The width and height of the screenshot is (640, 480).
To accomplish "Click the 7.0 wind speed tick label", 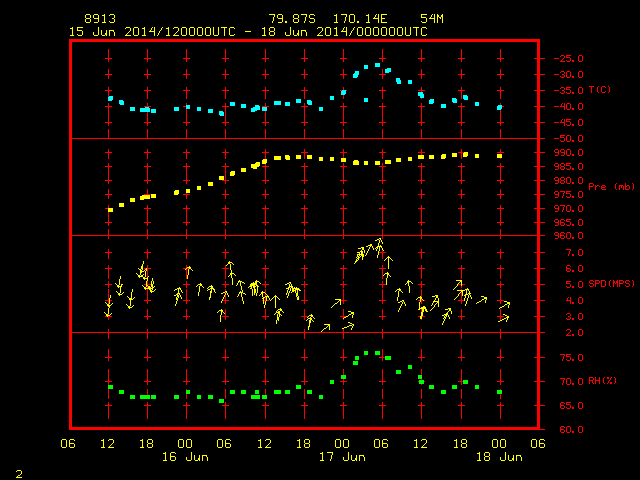I will pos(574,253).
